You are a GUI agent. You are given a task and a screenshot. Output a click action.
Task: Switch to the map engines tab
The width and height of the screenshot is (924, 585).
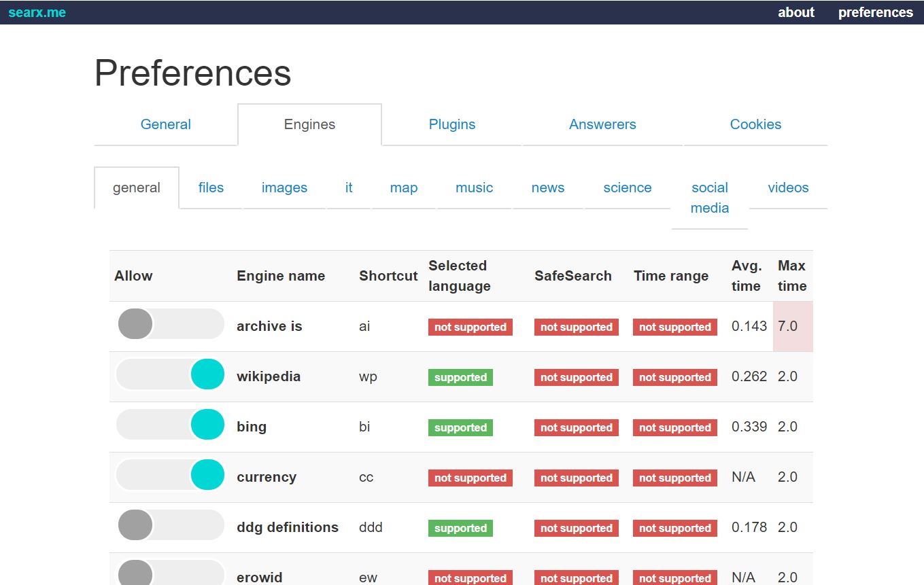coord(403,188)
